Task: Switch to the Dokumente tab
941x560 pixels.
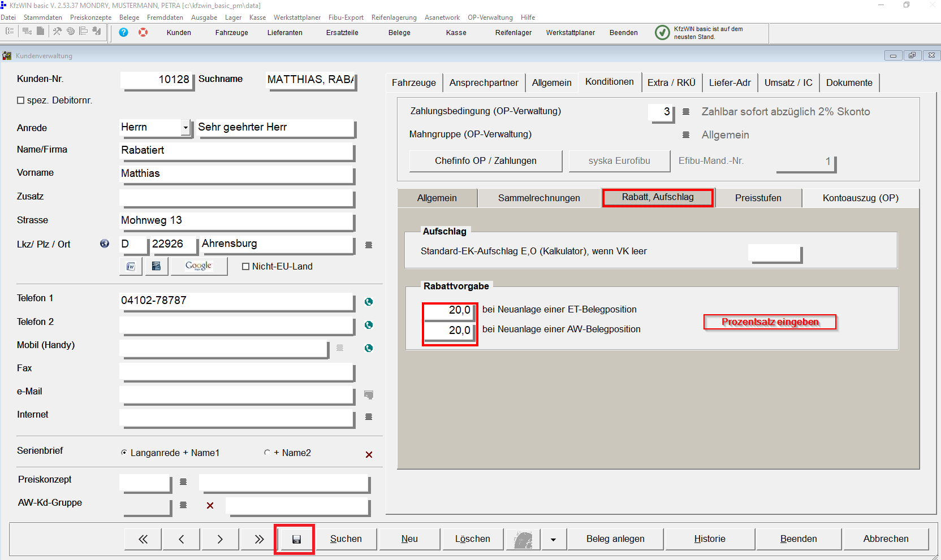Action: 849,83
